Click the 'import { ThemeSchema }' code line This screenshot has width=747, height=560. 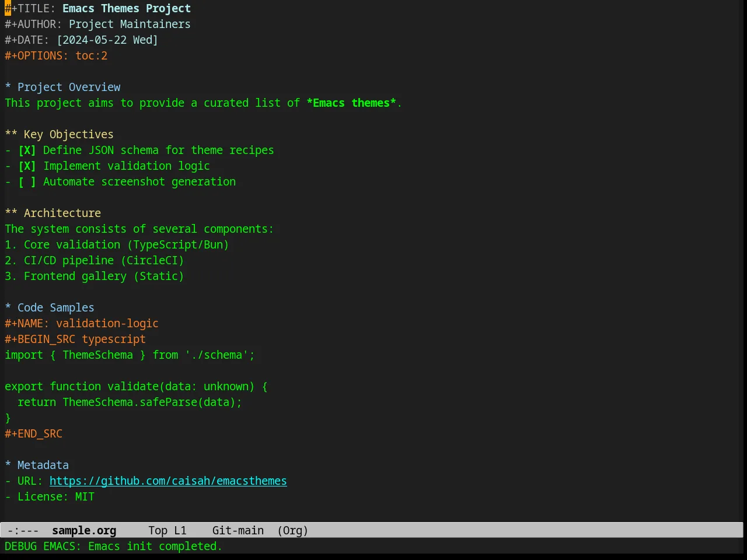click(130, 355)
